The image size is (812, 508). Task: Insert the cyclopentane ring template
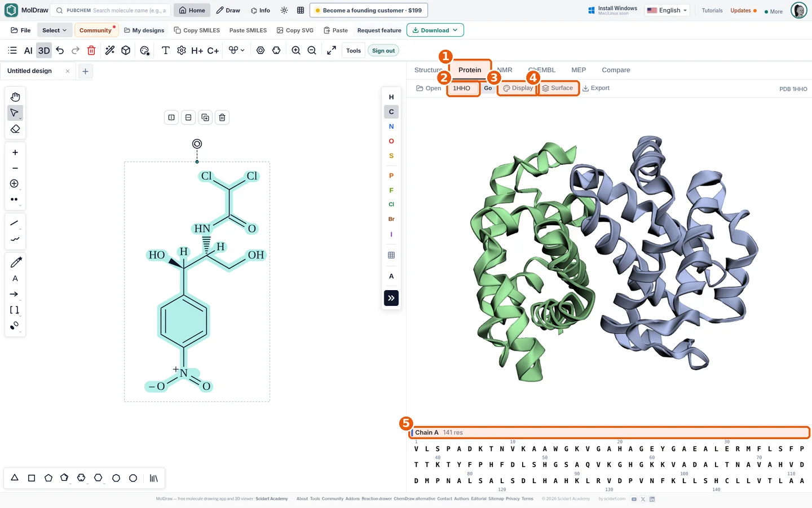48,478
